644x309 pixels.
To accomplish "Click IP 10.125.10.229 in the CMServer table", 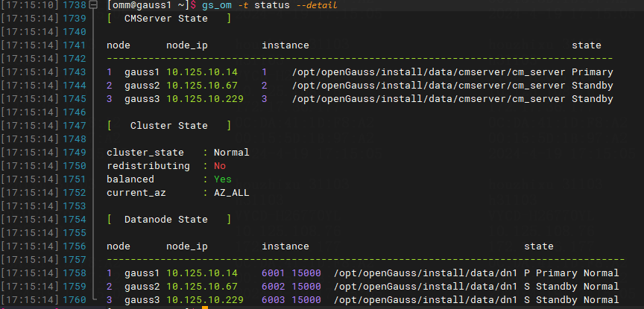I will [204, 99].
